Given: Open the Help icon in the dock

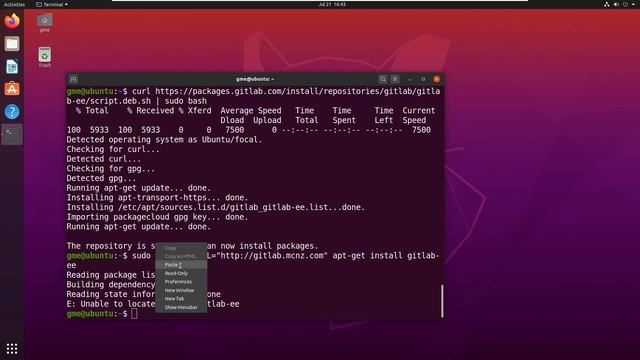Looking at the screenshot, I should (12, 111).
